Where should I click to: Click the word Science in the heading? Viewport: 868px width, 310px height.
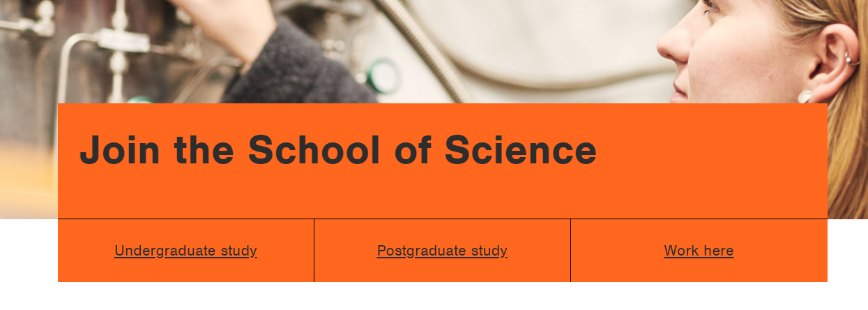tap(520, 149)
